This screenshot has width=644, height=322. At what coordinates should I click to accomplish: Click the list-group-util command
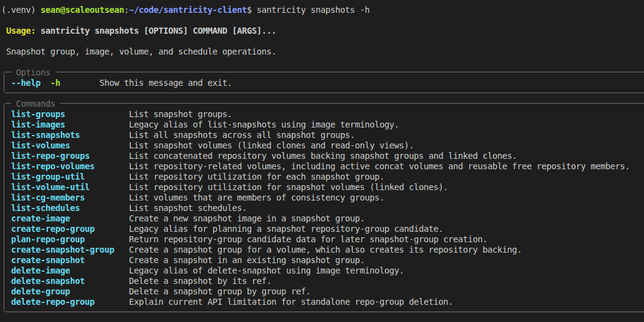click(48, 177)
